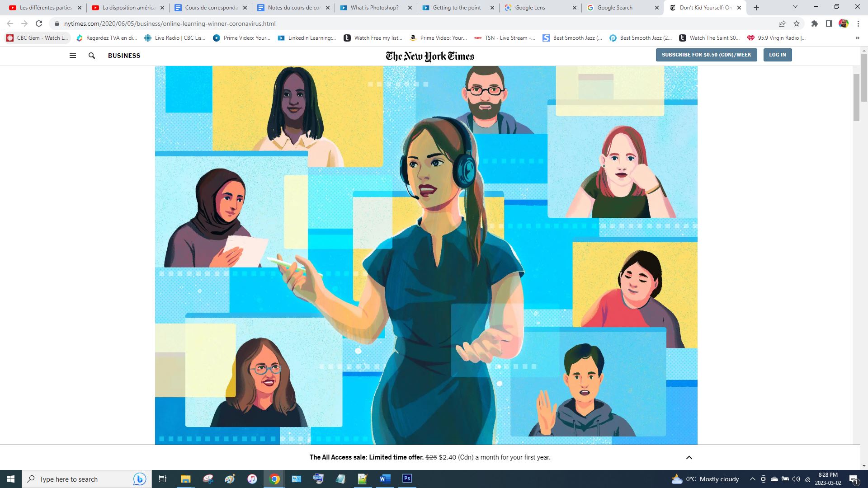Reload the page with the refresh icon
This screenshot has height=488, width=868.
point(39,23)
